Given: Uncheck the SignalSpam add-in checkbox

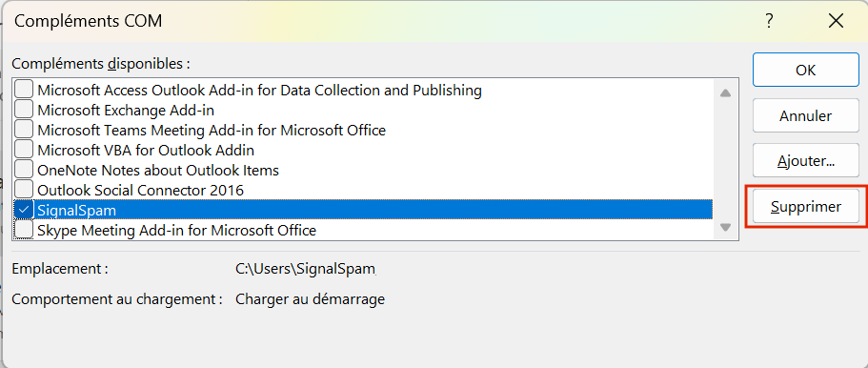Looking at the screenshot, I should [24, 210].
